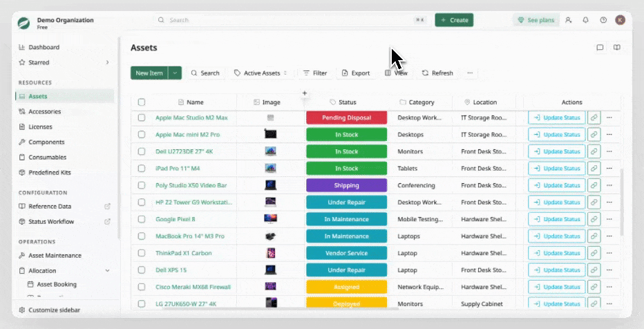Click the link icon for Dell XPS 15
Screen dimensions: 644x329
pos(594,270)
